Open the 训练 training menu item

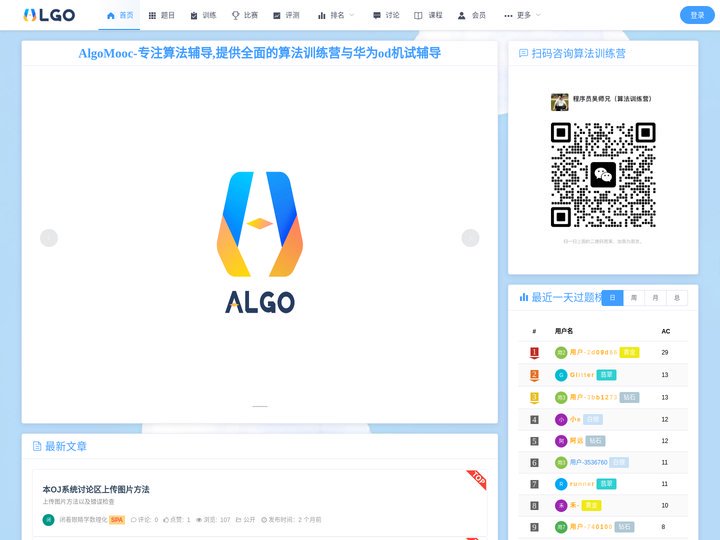click(x=203, y=15)
